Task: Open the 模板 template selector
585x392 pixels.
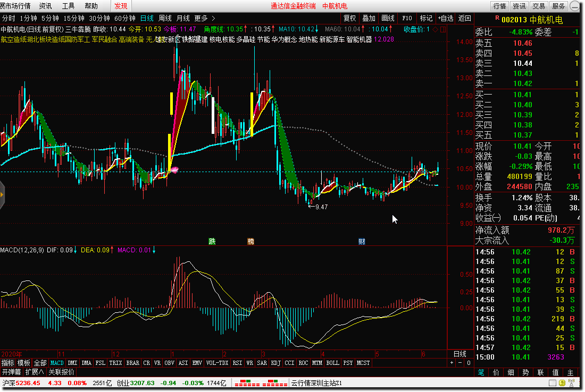Action: click(x=24, y=363)
